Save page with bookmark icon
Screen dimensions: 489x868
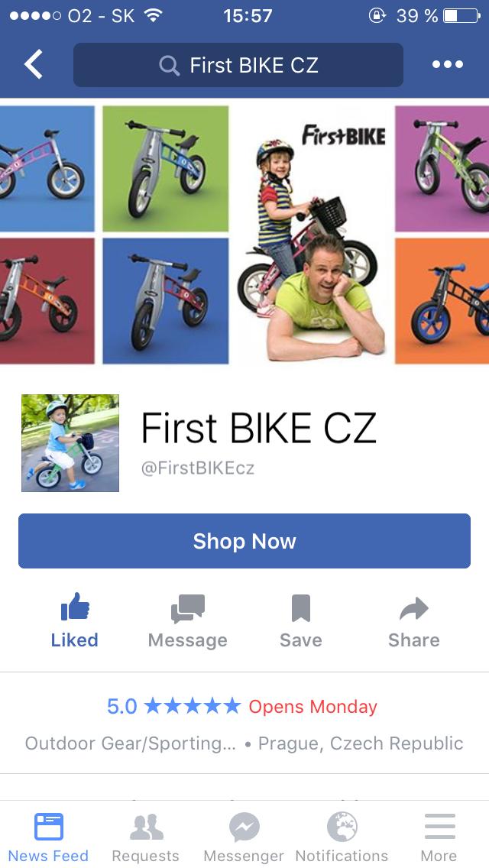click(301, 607)
